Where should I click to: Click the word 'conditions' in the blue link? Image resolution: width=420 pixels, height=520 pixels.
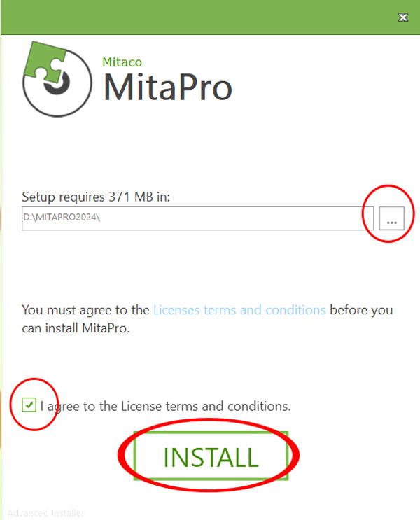coord(295,310)
